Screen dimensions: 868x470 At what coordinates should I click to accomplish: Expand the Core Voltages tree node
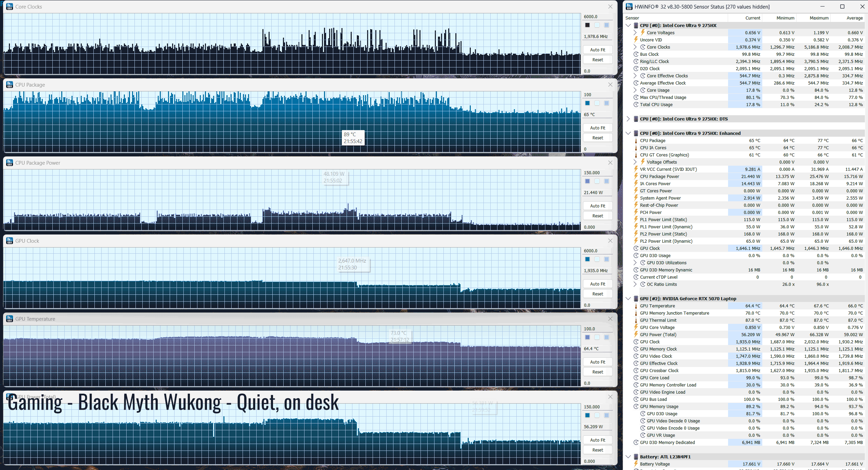click(635, 33)
